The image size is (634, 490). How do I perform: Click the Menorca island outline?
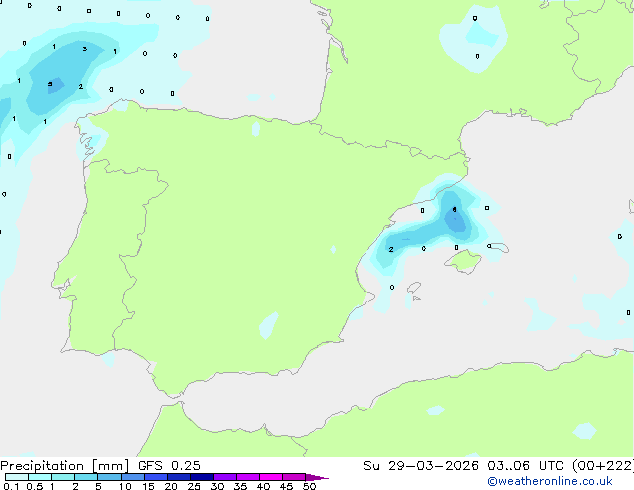pyautogui.click(x=498, y=247)
